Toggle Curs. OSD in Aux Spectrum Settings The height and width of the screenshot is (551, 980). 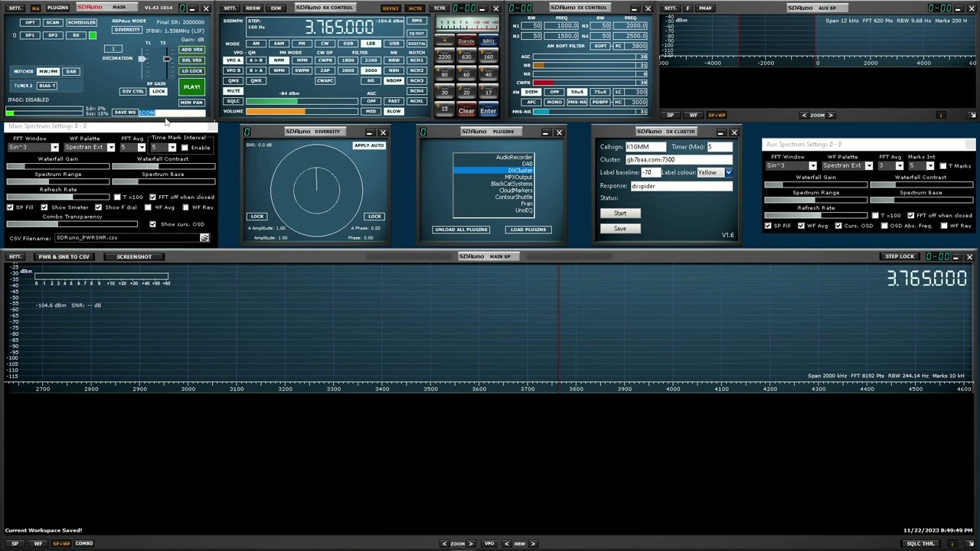coord(838,226)
